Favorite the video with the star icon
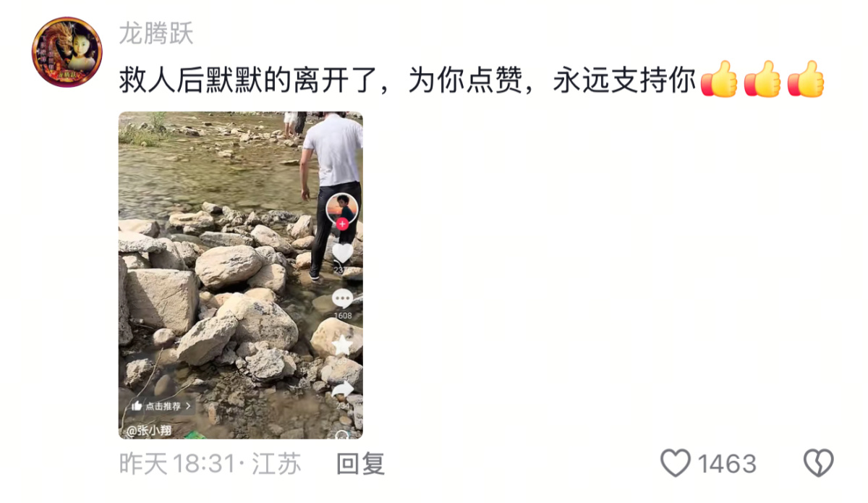Image resolution: width=868 pixels, height=503 pixels. tap(342, 346)
